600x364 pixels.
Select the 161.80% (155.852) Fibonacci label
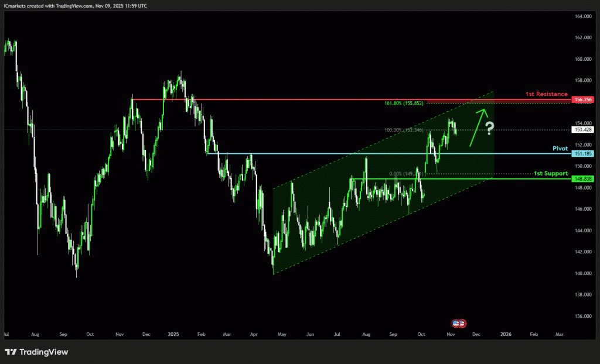pyautogui.click(x=405, y=104)
